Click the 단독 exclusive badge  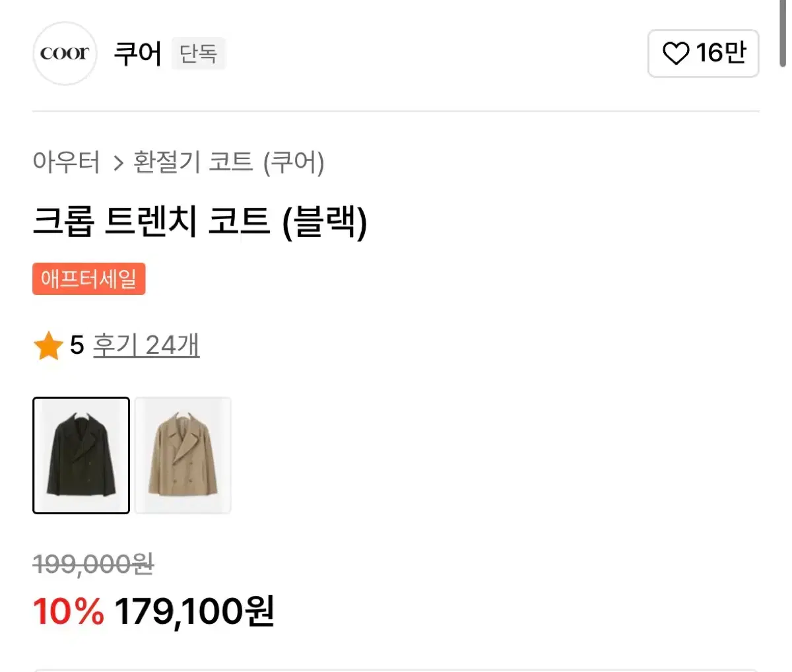click(x=198, y=53)
